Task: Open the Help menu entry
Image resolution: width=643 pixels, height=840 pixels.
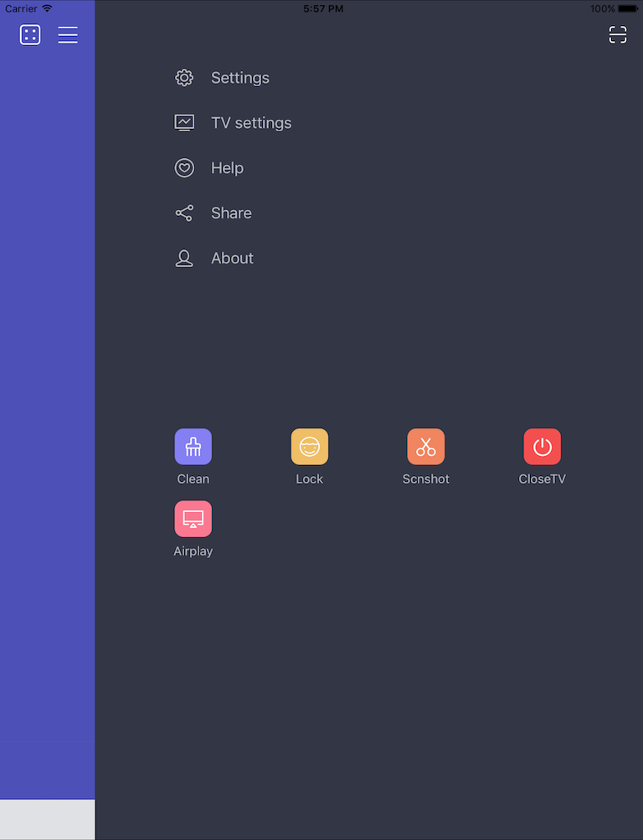Action: click(x=228, y=167)
